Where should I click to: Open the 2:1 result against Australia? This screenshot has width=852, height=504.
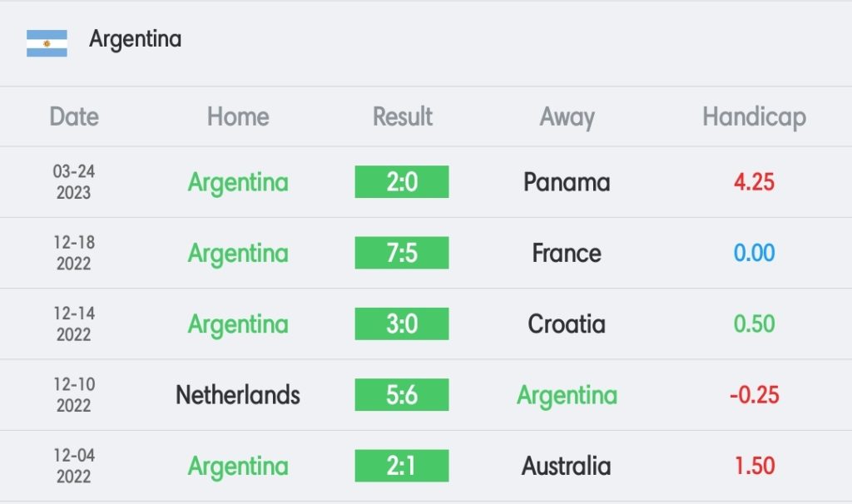click(402, 466)
